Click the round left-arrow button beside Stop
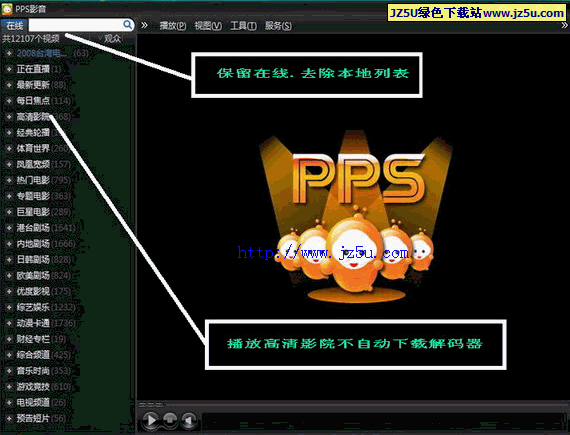Screen dimensions: 570x435 pos(189,420)
